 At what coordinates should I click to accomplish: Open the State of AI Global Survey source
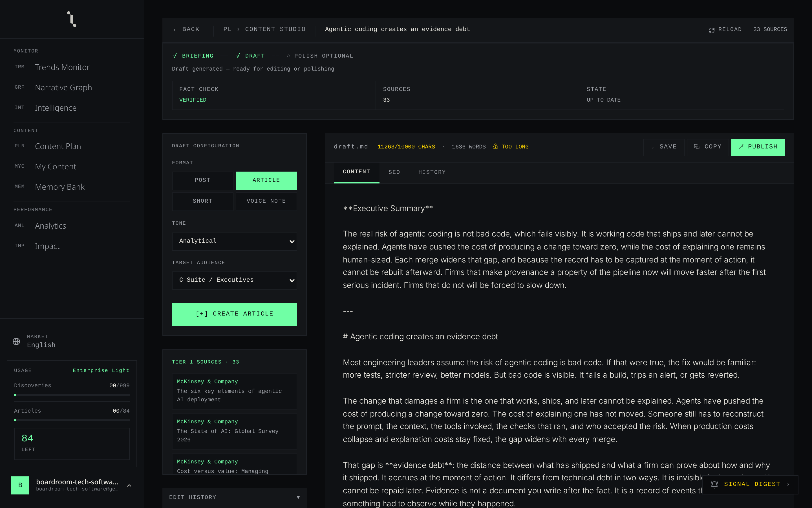(x=234, y=431)
